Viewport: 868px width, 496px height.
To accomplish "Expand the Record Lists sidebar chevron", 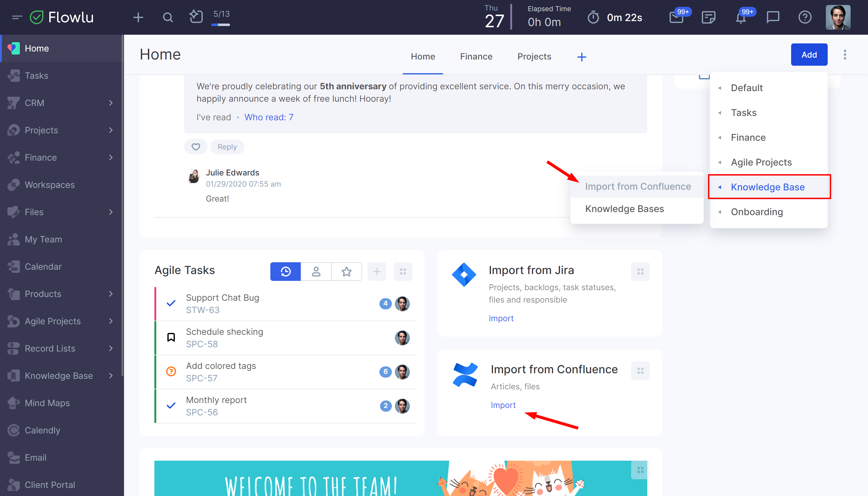I will coord(111,348).
